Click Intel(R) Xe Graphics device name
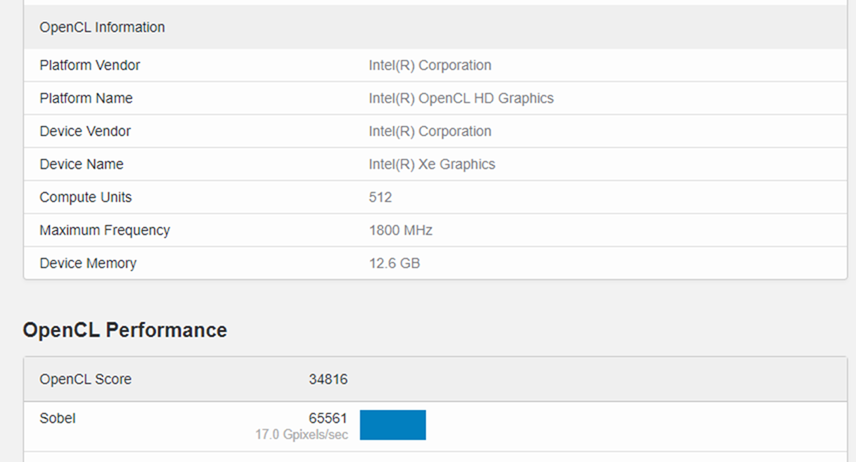This screenshot has height=462, width=856. 432,164
